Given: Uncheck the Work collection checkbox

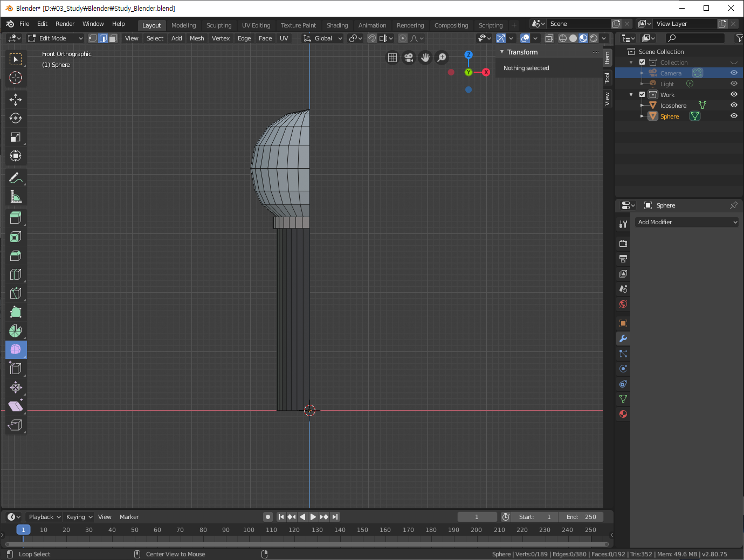Looking at the screenshot, I should (x=642, y=94).
